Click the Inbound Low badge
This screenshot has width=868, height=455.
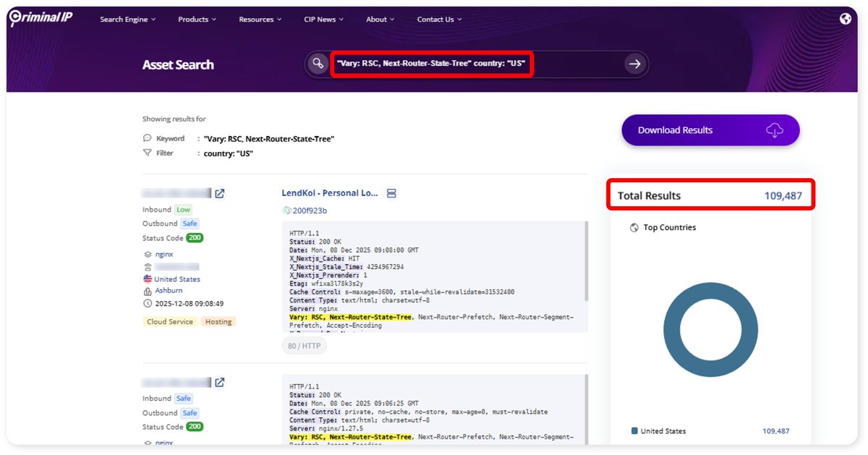point(183,210)
